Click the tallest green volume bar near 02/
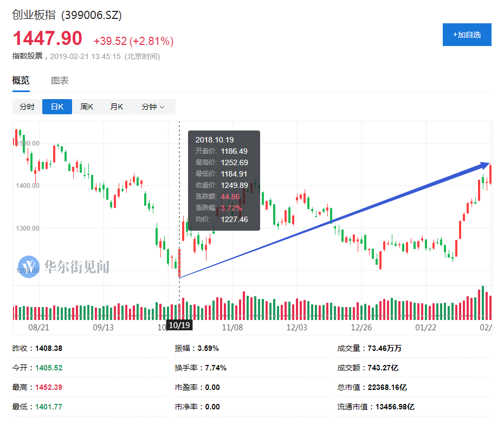The image size is (504, 437). coord(483,303)
